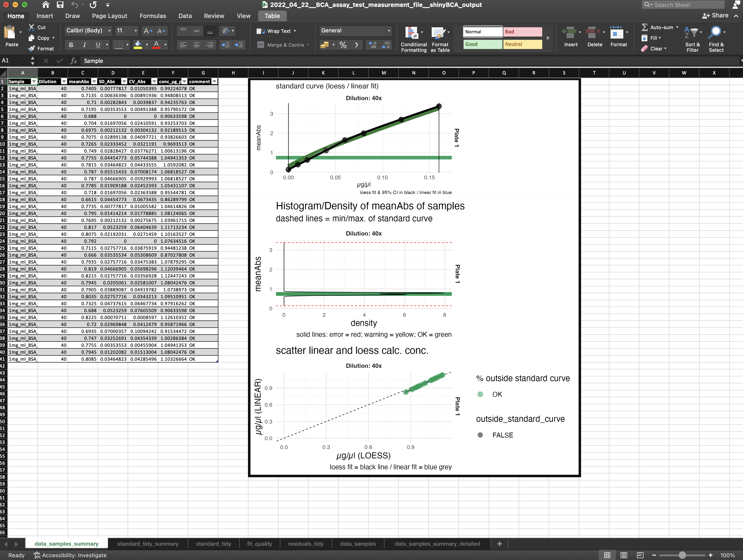Toggle italic formatting
743x560 pixels.
[x=84, y=45]
